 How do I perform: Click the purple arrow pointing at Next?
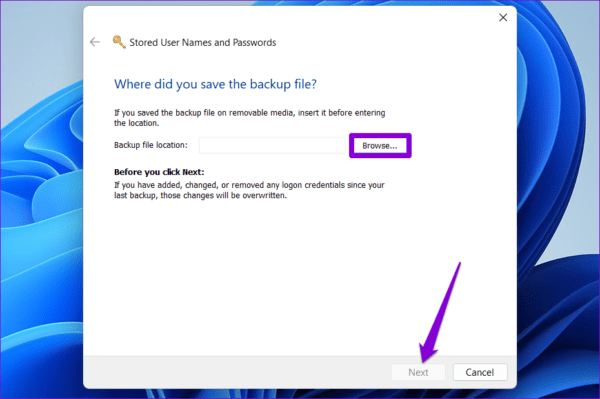click(440, 312)
